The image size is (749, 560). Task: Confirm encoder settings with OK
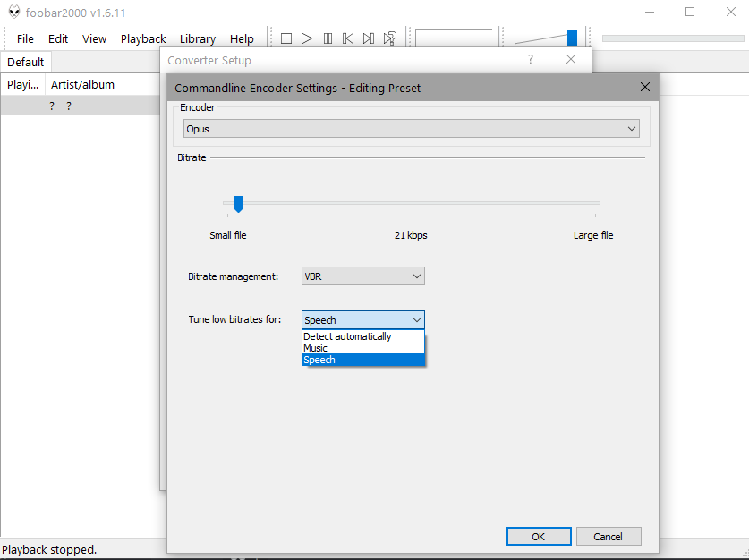(x=539, y=536)
